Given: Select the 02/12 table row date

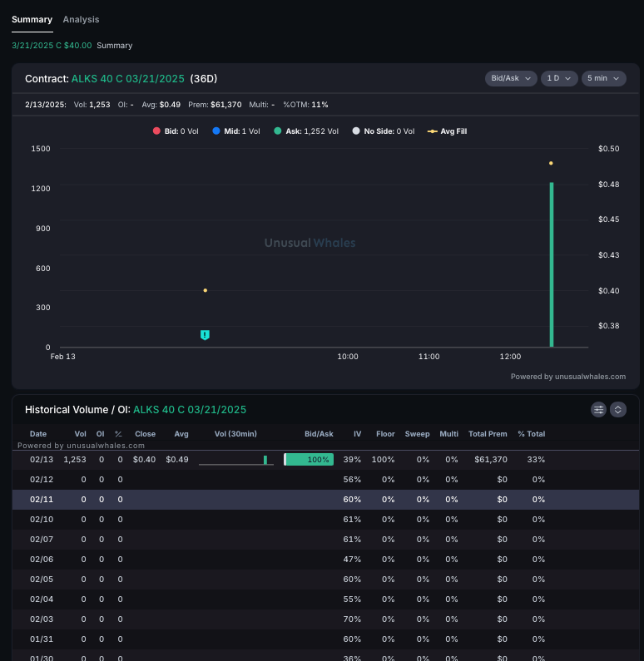Looking at the screenshot, I should click(x=42, y=479).
